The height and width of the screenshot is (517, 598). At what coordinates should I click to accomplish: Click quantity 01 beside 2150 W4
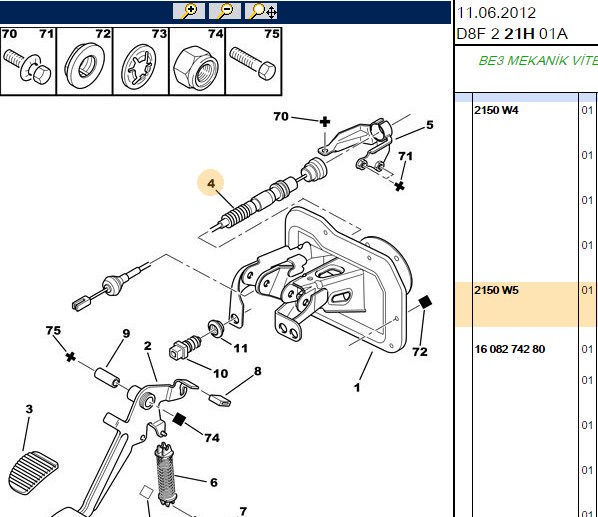click(x=587, y=110)
